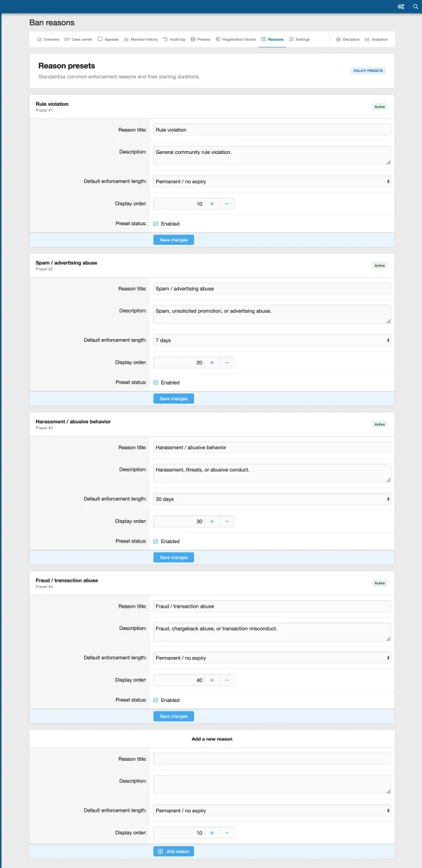Edit description of Spam / advertising abuse preset
Screen dimensions: 422x868
click(272, 314)
